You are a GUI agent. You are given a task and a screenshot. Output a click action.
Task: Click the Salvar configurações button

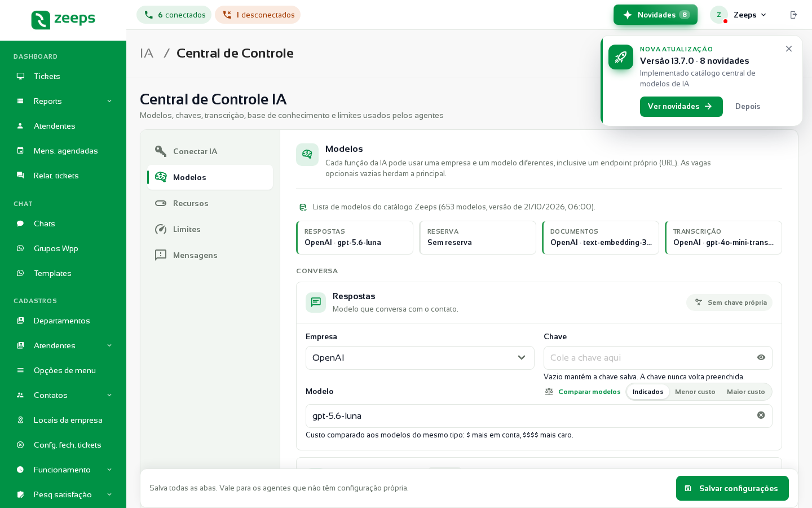click(732, 488)
